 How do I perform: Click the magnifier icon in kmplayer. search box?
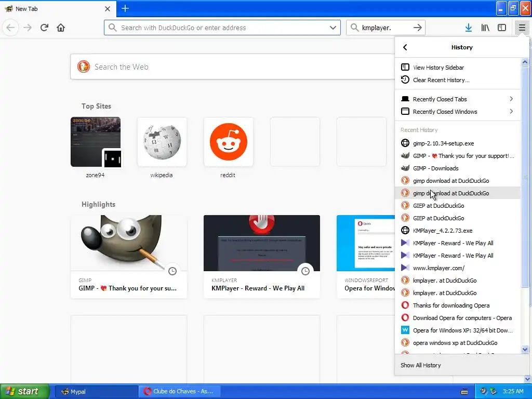(354, 28)
